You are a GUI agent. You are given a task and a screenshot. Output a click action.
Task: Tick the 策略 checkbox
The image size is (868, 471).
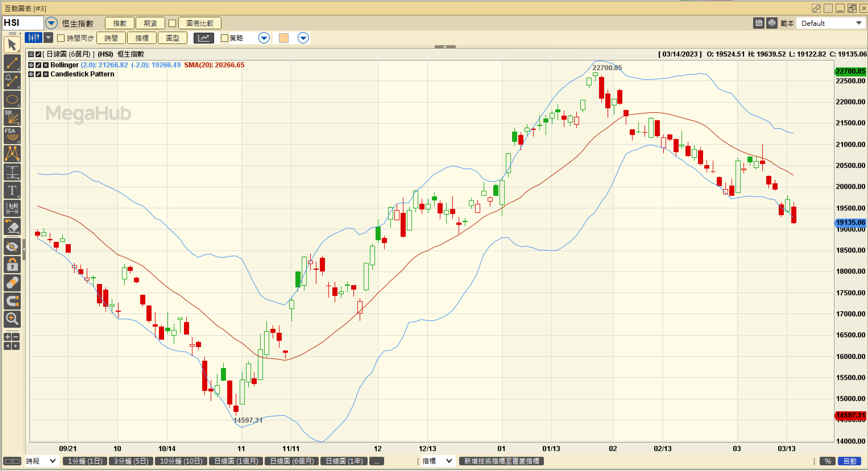pos(224,38)
